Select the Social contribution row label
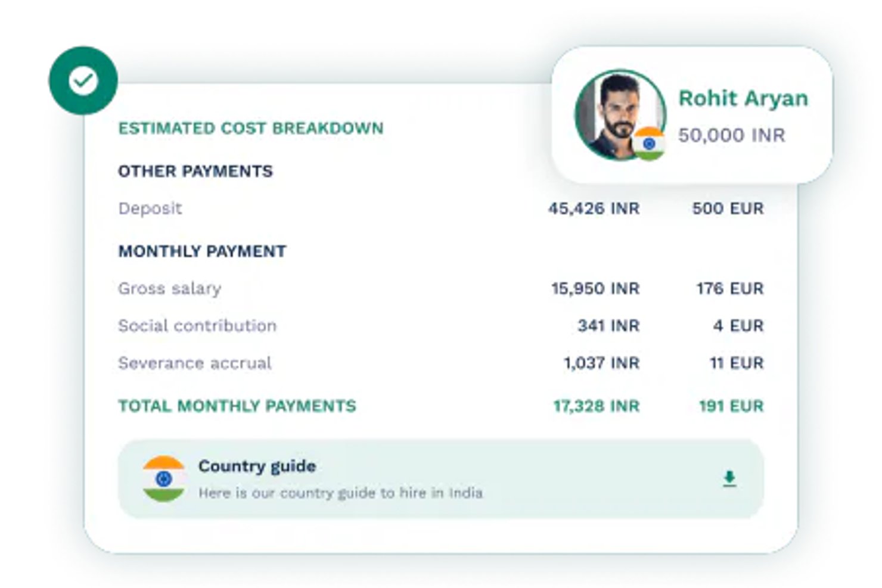 (197, 326)
